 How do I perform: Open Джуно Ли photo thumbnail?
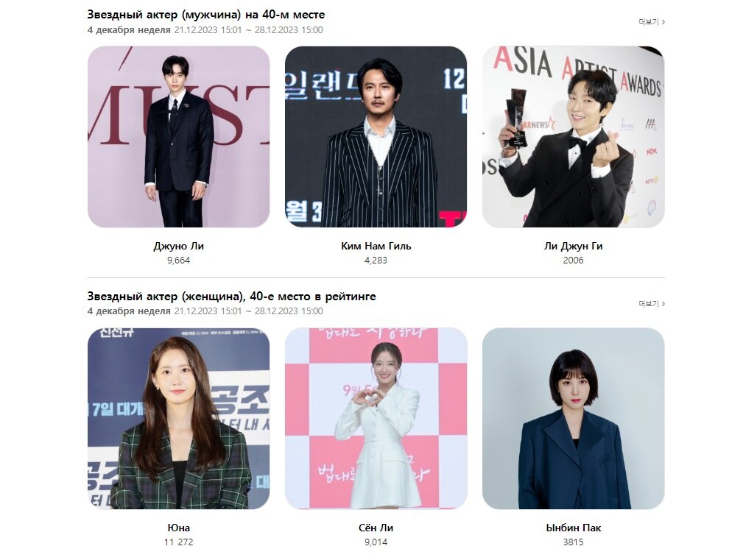point(179,137)
